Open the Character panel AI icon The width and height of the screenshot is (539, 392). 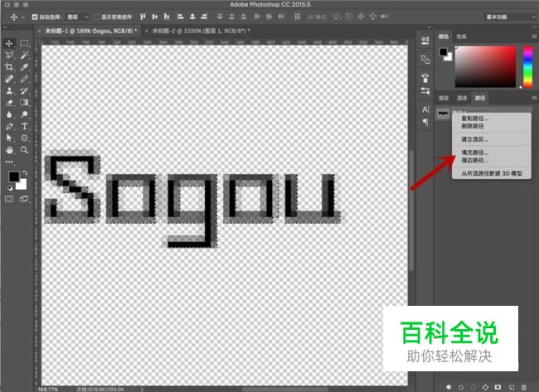coord(425,109)
